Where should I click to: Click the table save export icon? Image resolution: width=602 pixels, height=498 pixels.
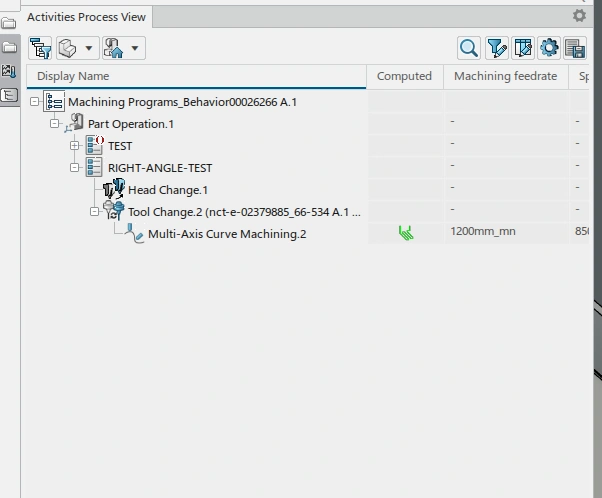coord(575,48)
